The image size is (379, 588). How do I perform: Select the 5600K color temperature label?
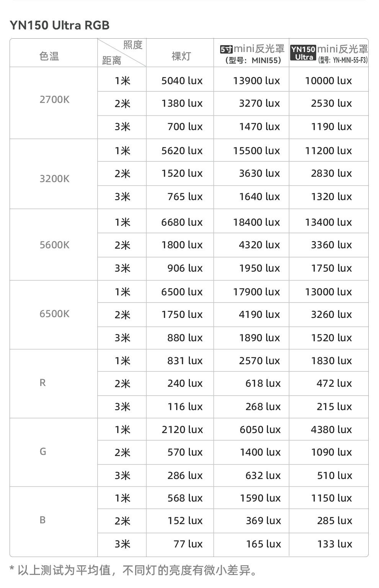(54, 245)
